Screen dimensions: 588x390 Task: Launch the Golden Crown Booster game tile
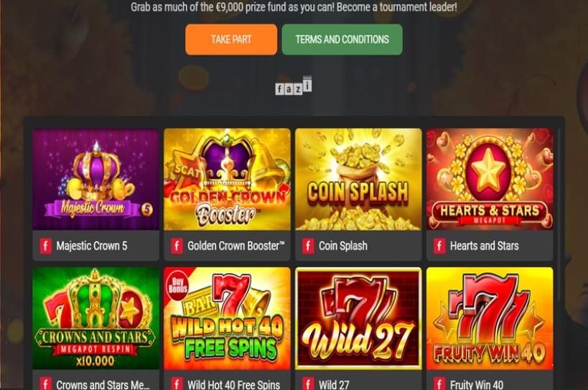pyautogui.click(x=227, y=180)
